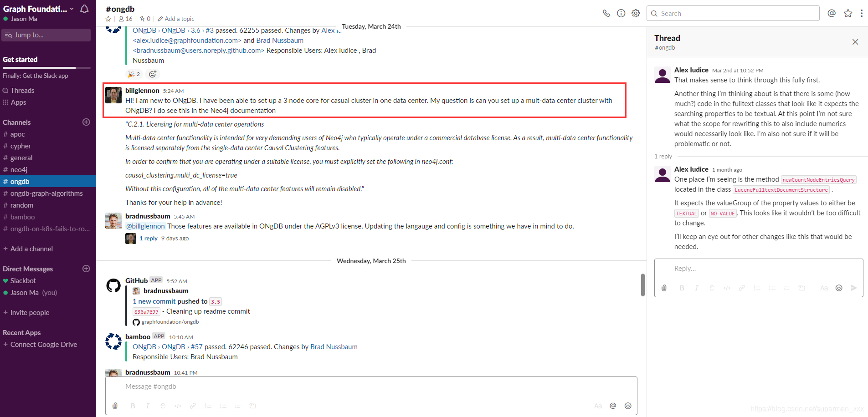The height and width of the screenshot is (417, 868).
Task: Star the #ongdb channel
Action: coord(108,19)
